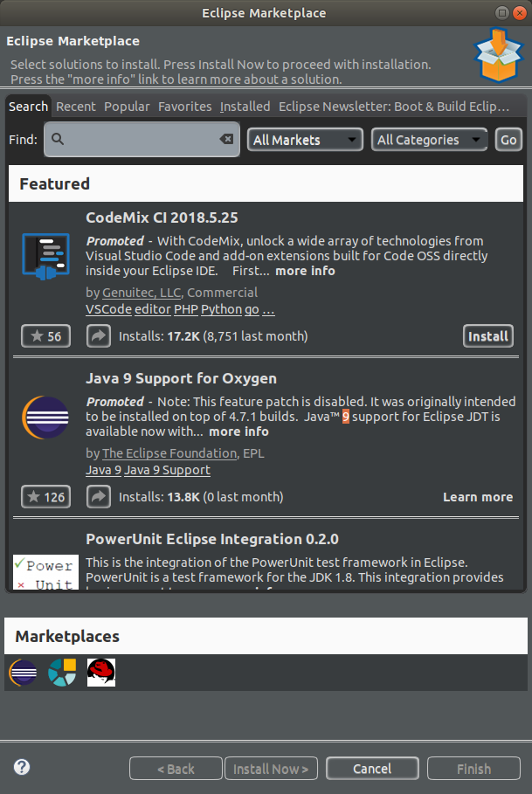Switch to the Recent tab
The height and width of the screenshot is (794, 532).
pos(76,107)
